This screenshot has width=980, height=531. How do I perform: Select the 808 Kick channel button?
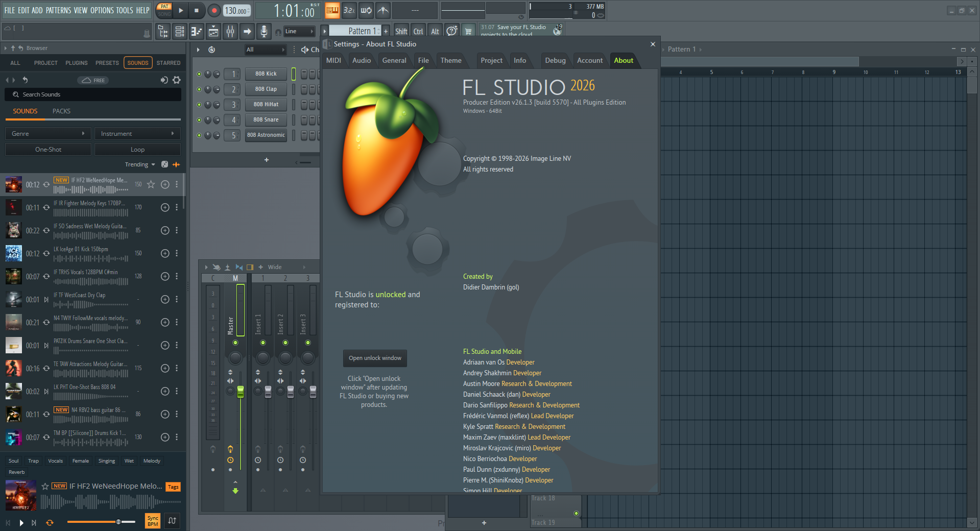[x=266, y=74]
